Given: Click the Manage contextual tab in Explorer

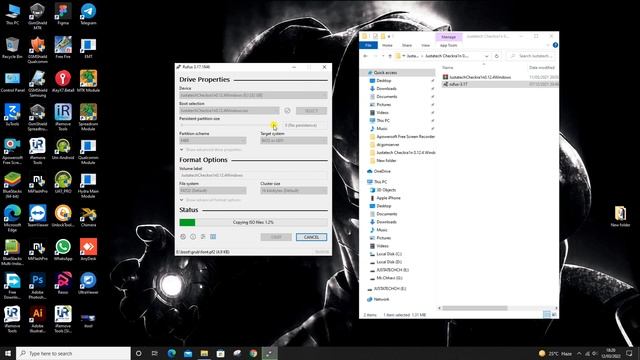Looking at the screenshot, I should (x=449, y=37).
